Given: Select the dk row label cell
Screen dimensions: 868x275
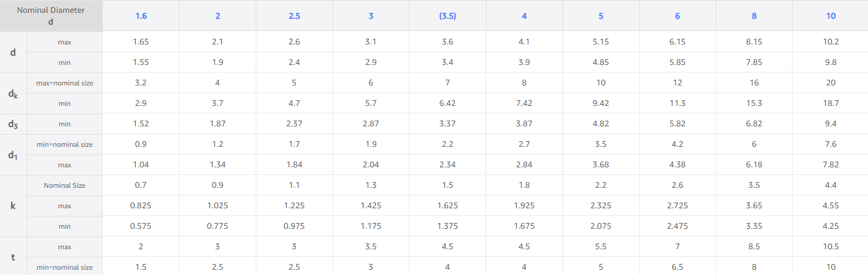Looking at the screenshot, I should click(13, 93).
